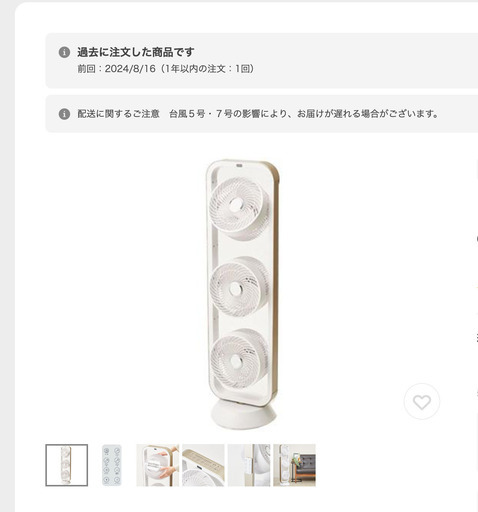This screenshot has height=512, width=478.
Task: Click the 配送に関するご注意 label
Action: 119,114
